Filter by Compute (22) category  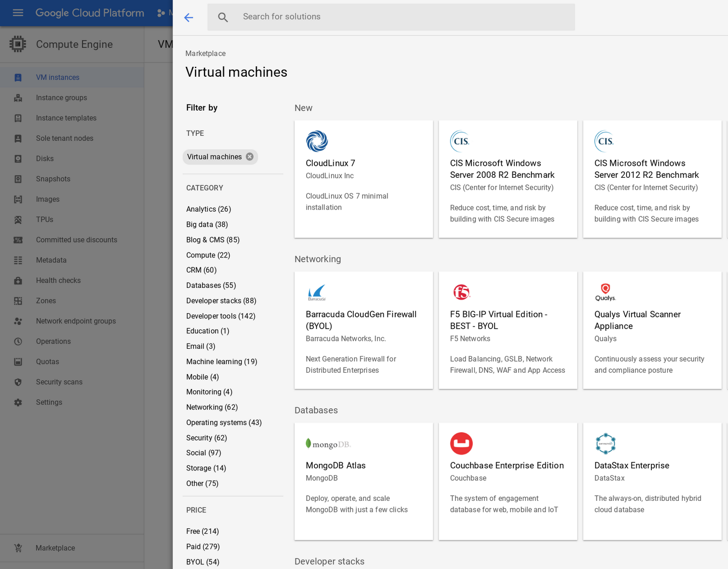(x=208, y=255)
